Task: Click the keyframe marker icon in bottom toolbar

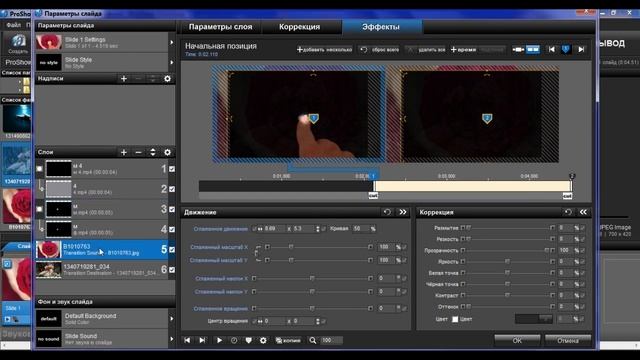Action: click(x=249, y=340)
